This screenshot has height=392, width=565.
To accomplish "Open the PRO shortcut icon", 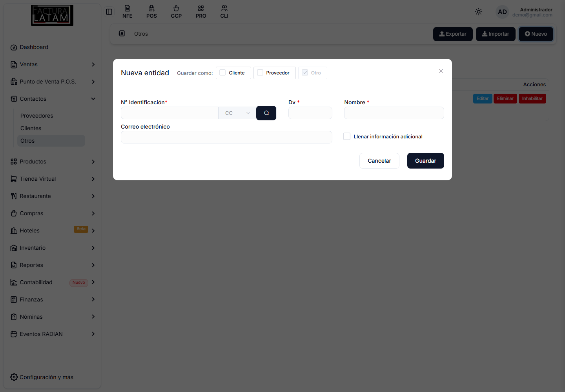I will click(201, 12).
